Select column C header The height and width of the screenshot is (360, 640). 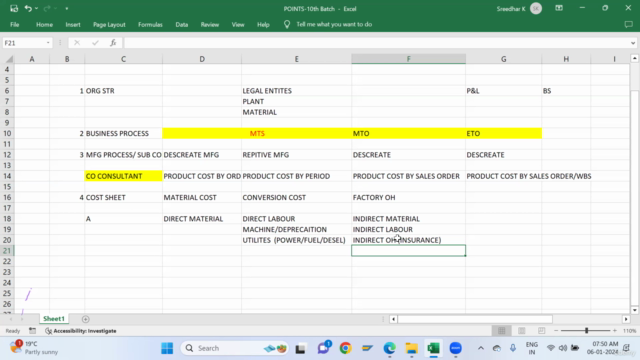pyautogui.click(x=123, y=59)
